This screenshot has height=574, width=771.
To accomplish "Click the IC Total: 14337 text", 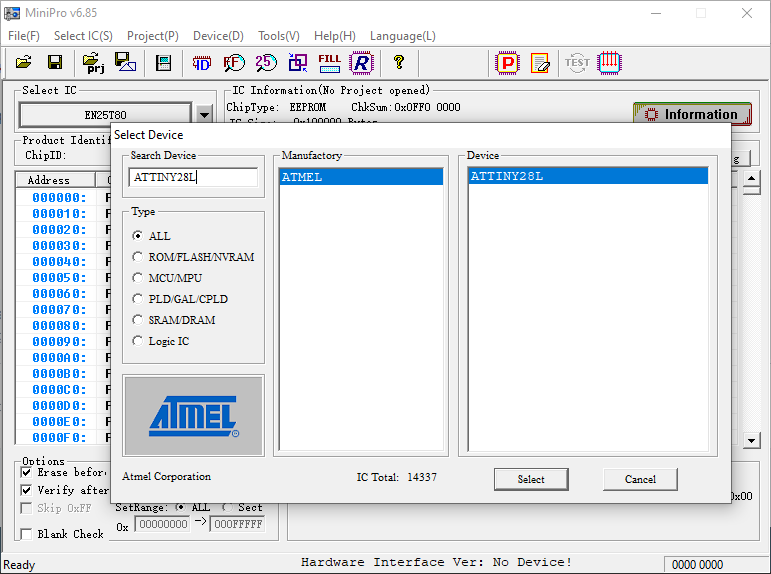I will (396, 477).
